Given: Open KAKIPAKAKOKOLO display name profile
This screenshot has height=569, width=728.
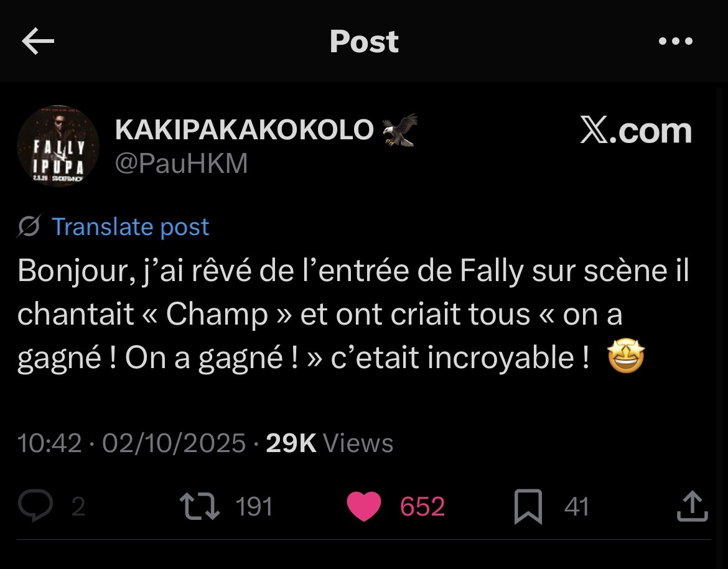Looking at the screenshot, I should [x=244, y=130].
